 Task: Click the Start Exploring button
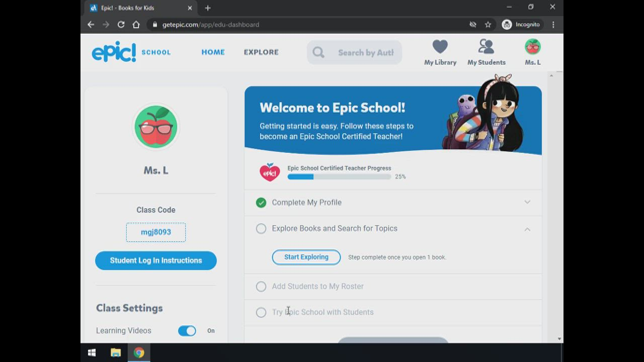[x=306, y=257]
